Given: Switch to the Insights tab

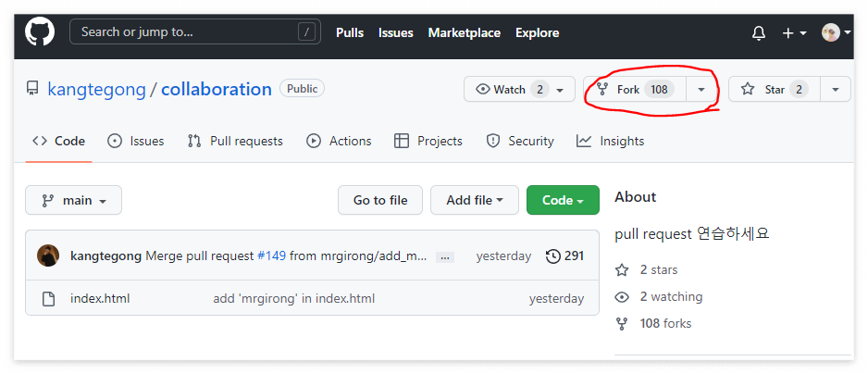Looking at the screenshot, I should pyautogui.click(x=610, y=142).
